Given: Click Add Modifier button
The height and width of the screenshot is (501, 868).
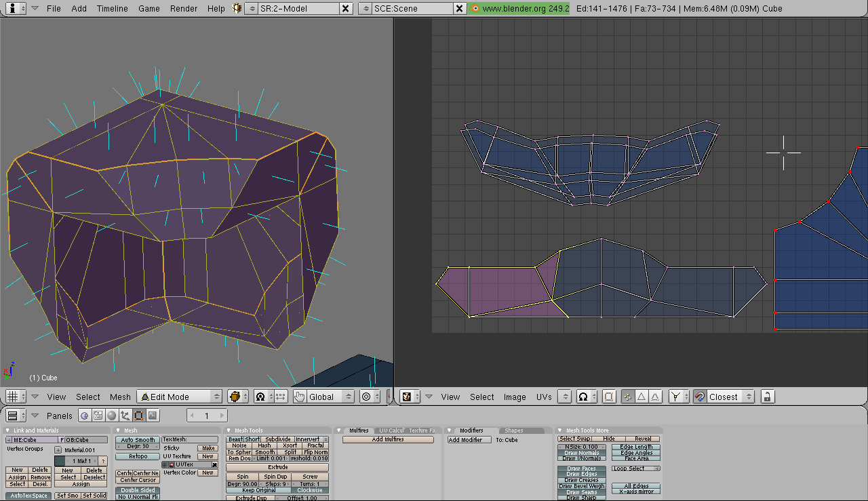Looking at the screenshot, I should 469,440.
